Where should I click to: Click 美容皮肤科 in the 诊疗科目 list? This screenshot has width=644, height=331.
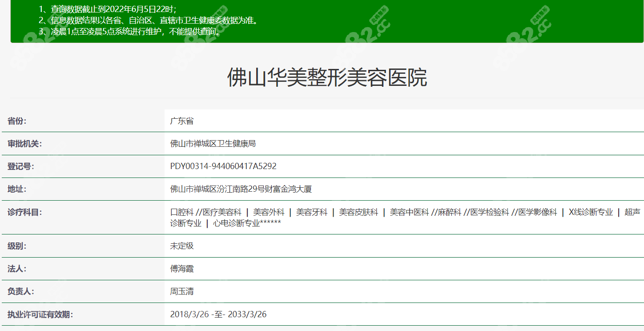click(358, 213)
